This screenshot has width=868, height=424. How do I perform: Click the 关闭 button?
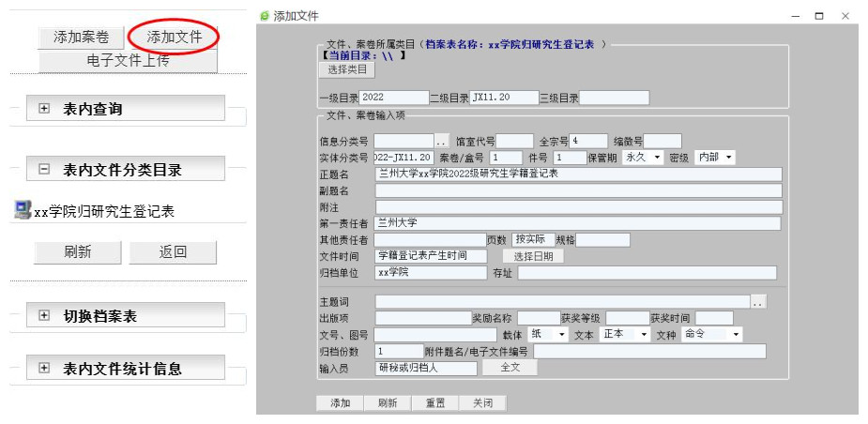[482, 403]
